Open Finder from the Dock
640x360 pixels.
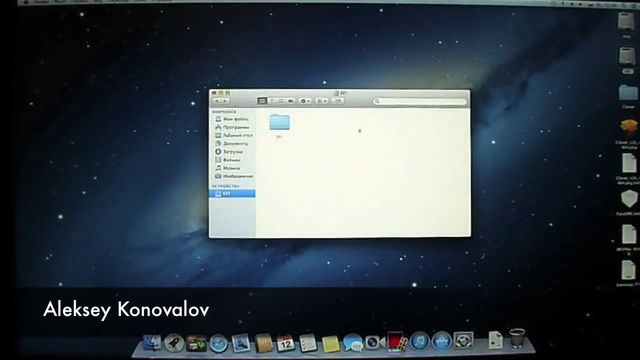[152, 343]
